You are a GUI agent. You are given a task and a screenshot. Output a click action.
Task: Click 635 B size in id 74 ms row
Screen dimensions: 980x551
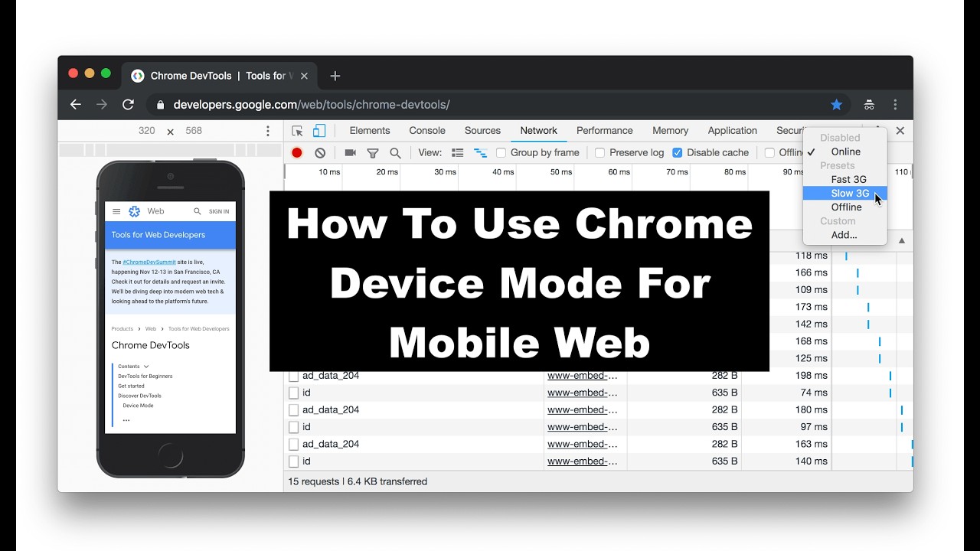725,393
